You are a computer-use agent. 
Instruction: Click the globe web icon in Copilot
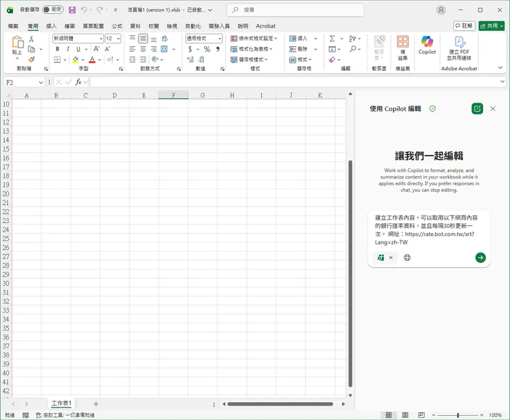[x=407, y=258]
